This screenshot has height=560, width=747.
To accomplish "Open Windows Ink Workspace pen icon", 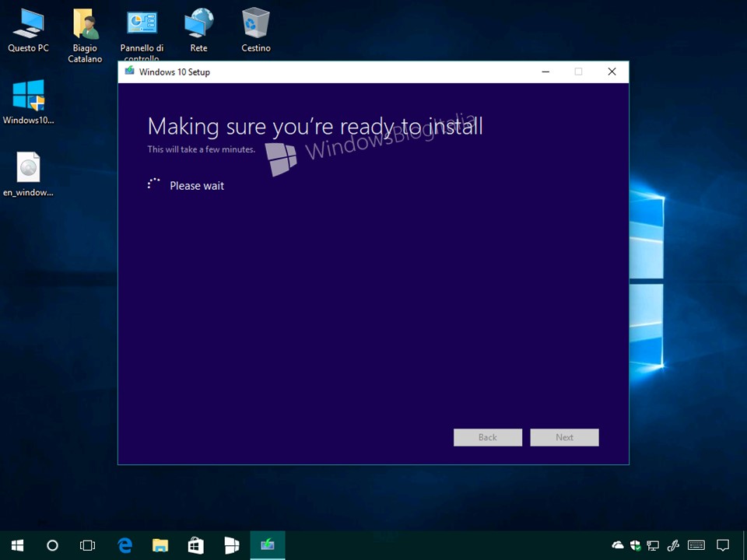I will click(x=672, y=545).
